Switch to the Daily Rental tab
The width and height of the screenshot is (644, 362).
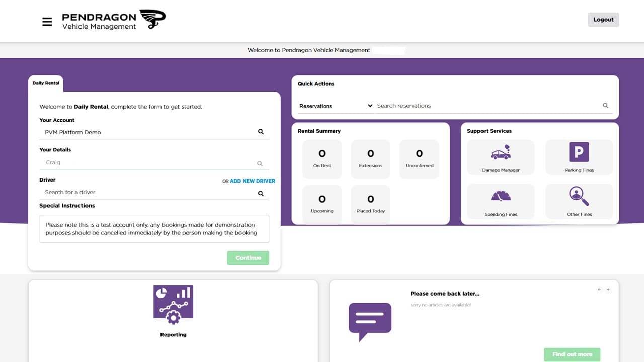click(45, 83)
